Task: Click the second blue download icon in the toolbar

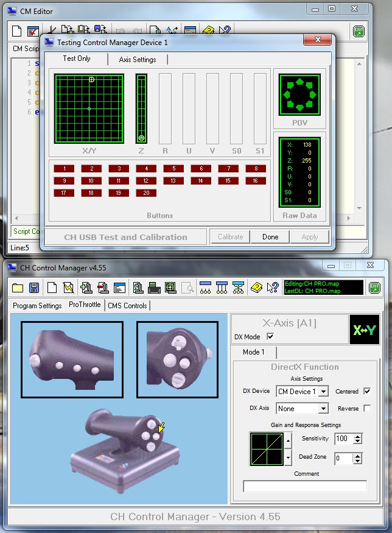Action: click(x=222, y=288)
